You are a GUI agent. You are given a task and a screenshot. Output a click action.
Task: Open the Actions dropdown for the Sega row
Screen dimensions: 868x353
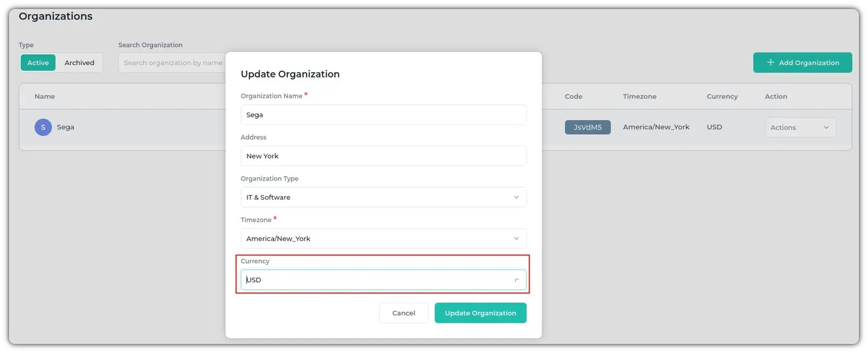799,127
